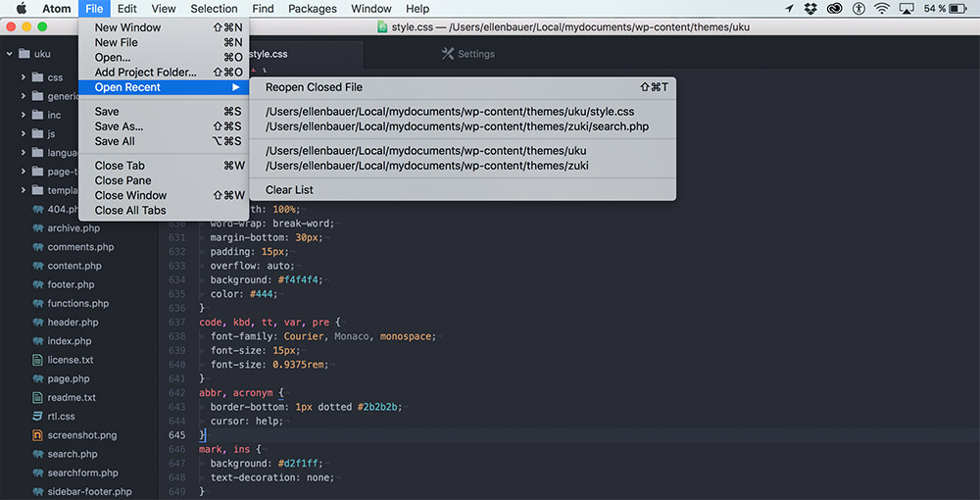Switch to the style.css tab
This screenshot has height=500, width=980.
268,54
